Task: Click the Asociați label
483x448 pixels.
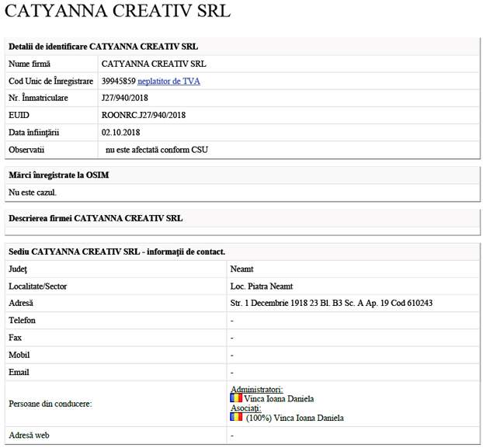Action: 246,408
